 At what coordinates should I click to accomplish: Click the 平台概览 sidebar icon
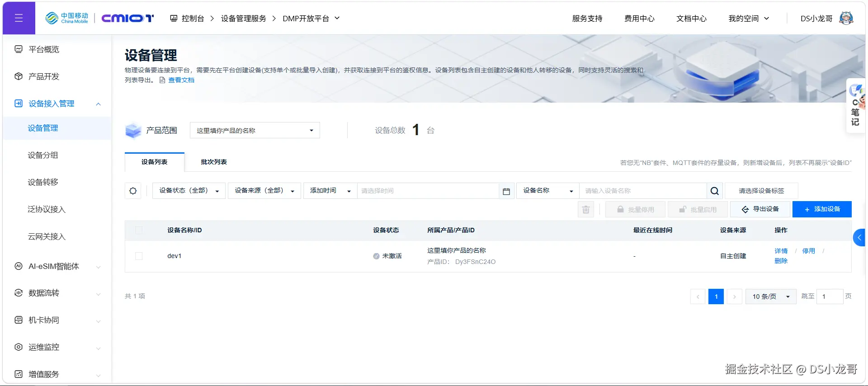[19, 49]
